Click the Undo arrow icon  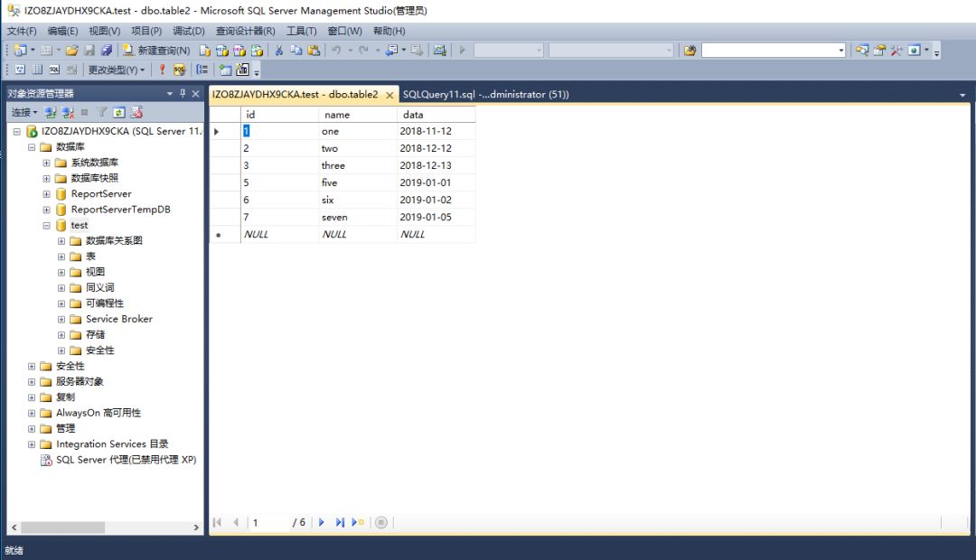pos(336,51)
